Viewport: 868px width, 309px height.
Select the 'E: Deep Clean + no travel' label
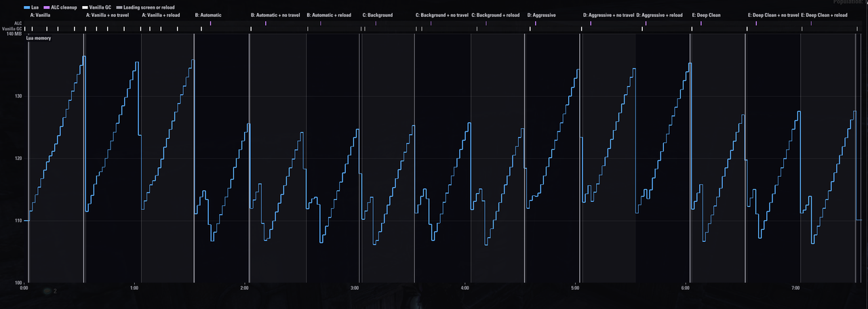pyautogui.click(x=774, y=14)
